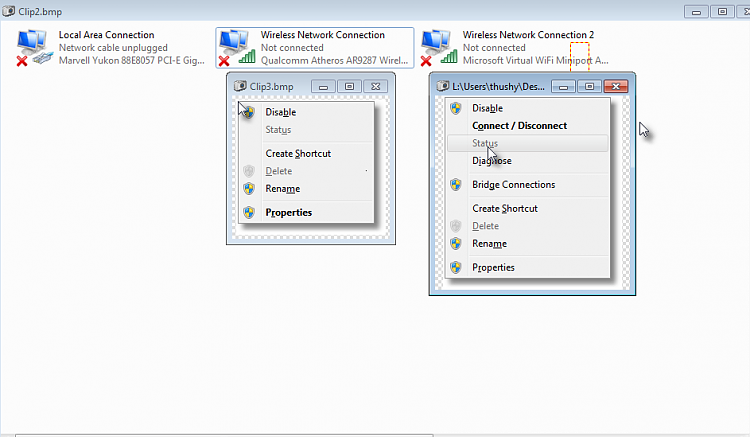Select Disable in the Clip3.bmp menu

(281, 112)
